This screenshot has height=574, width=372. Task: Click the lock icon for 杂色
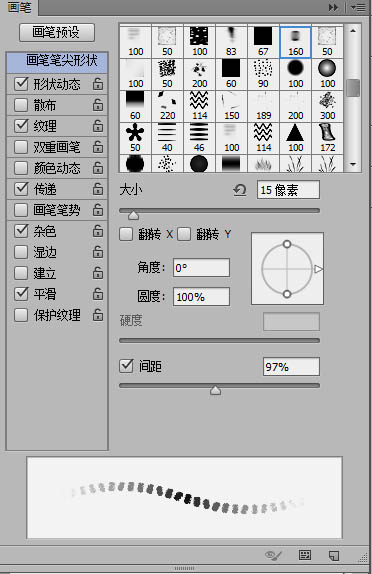pos(98,231)
